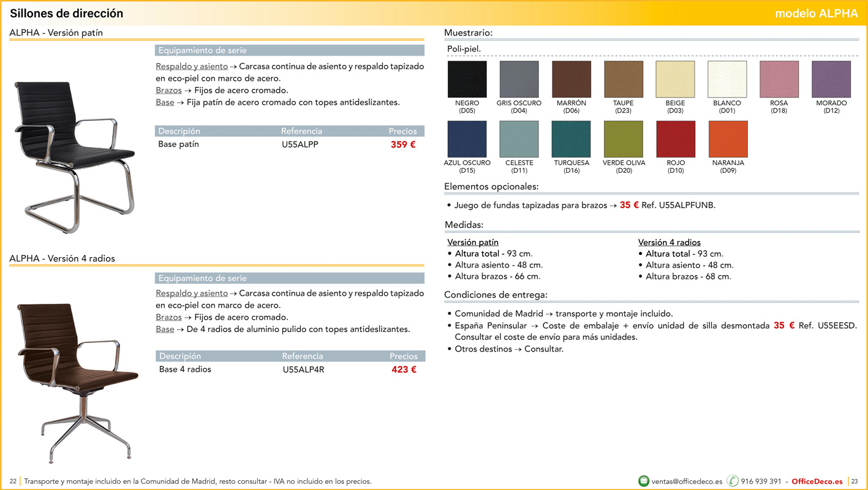Image resolution: width=868 pixels, height=490 pixels.
Task: Pick the MARRÓN (D06) swatch
Action: click(x=572, y=80)
